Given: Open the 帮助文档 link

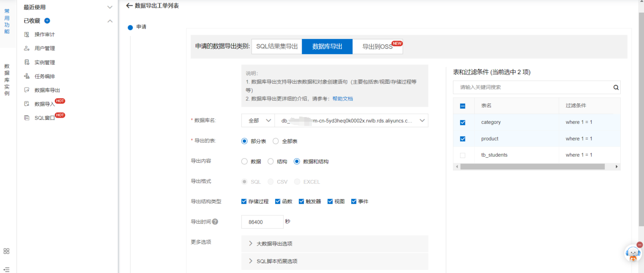Looking at the screenshot, I should (x=343, y=98).
